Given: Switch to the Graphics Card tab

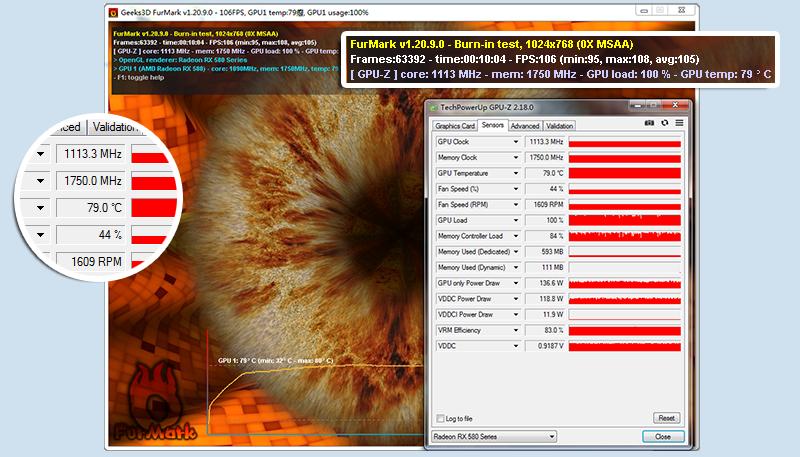Looking at the screenshot, I should (x=455, y=125).
